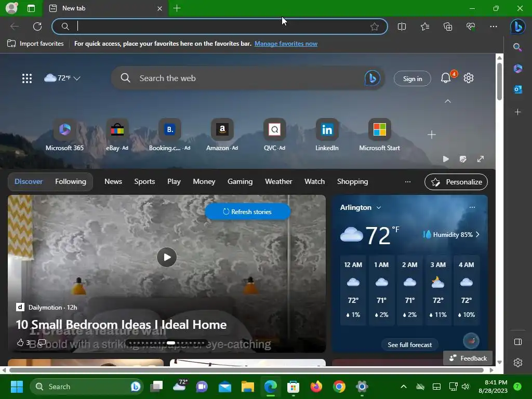
Task: Click Import favorites
Action: click(x=35, y=44)
